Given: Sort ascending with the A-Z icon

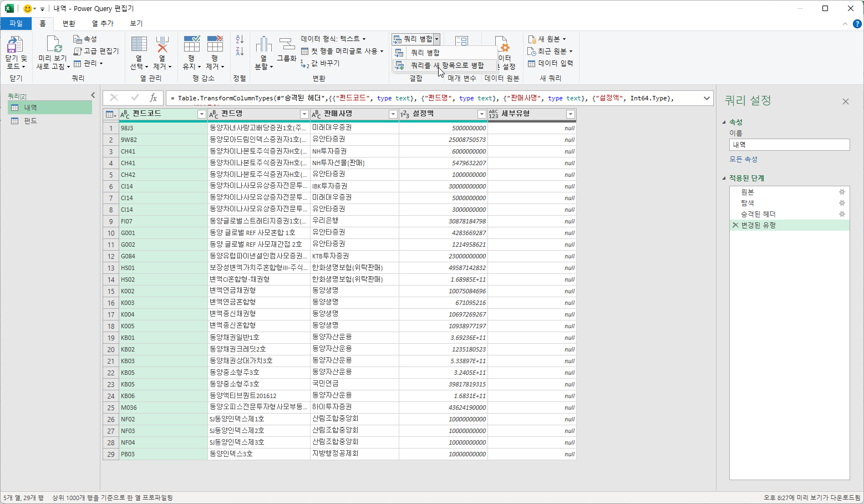Looking at the screenshot, I should click(x=240, y=39).
